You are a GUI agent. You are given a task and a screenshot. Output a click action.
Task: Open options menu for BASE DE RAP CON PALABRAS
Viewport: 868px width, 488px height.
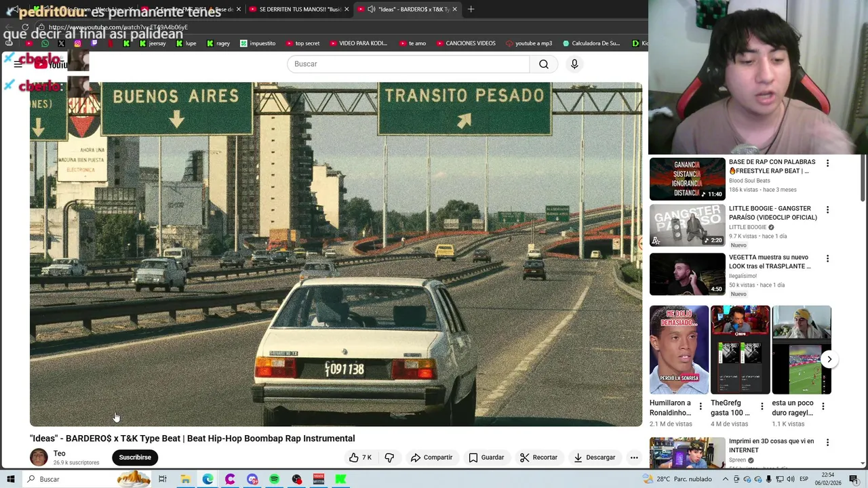pyautogui.click(x=827, y=163)
